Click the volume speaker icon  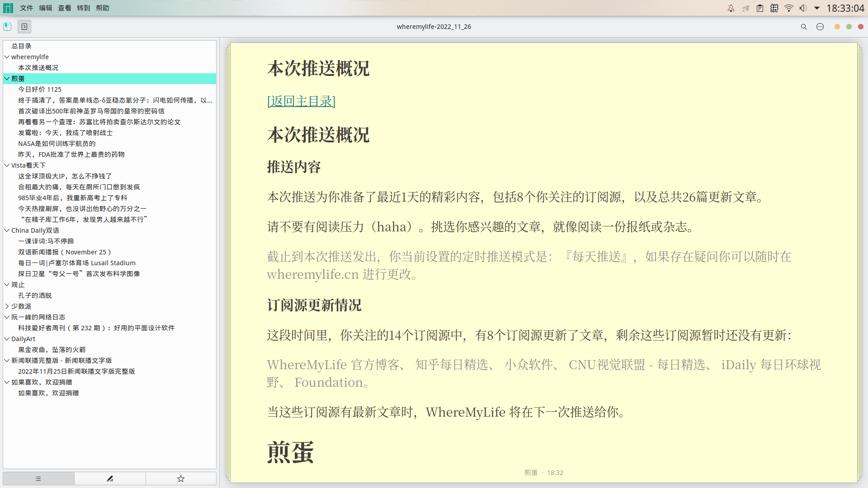pyautogui.click(x=803, y=8)
